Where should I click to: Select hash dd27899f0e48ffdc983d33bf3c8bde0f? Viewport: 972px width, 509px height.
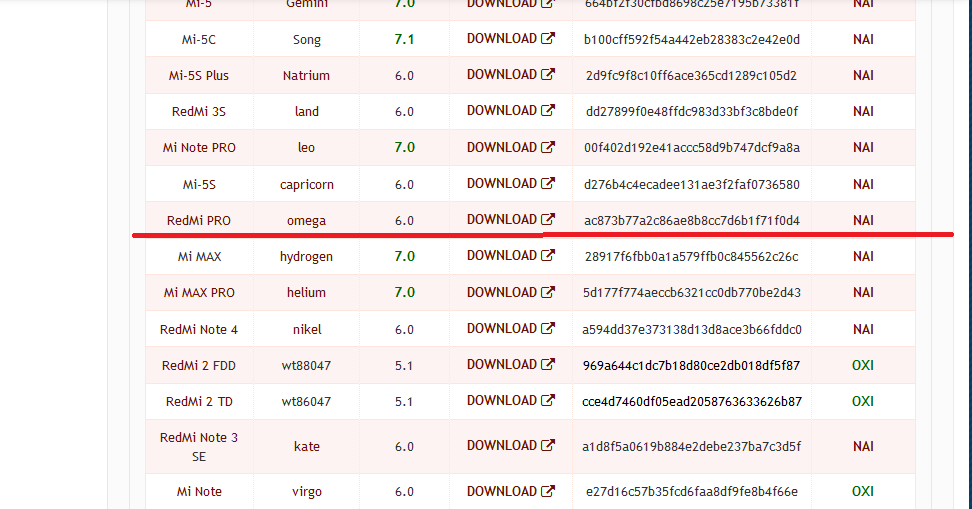tap(692, 112)
